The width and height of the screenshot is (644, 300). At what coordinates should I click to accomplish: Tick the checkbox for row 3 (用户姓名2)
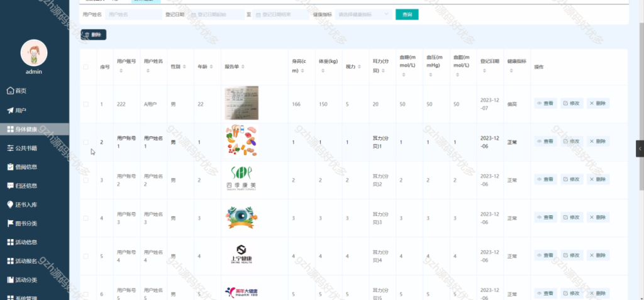tap(86, 180)
